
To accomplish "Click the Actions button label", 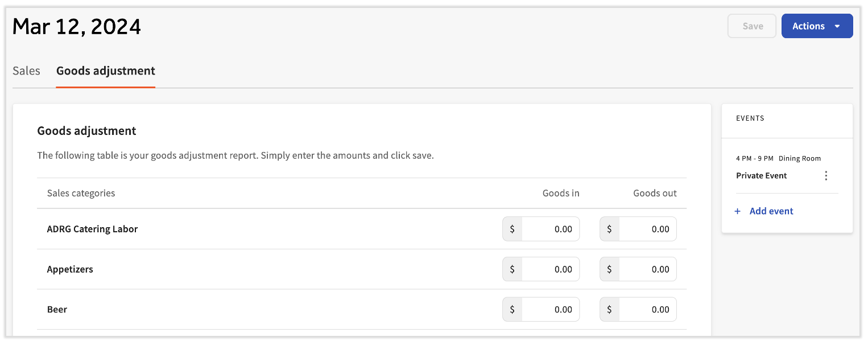I will pyautogui.click(x=808, y=26).
